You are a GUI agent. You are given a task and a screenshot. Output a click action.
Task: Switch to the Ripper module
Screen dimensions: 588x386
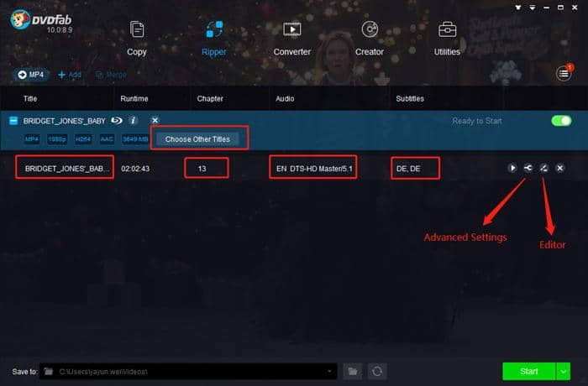(214, 39)
